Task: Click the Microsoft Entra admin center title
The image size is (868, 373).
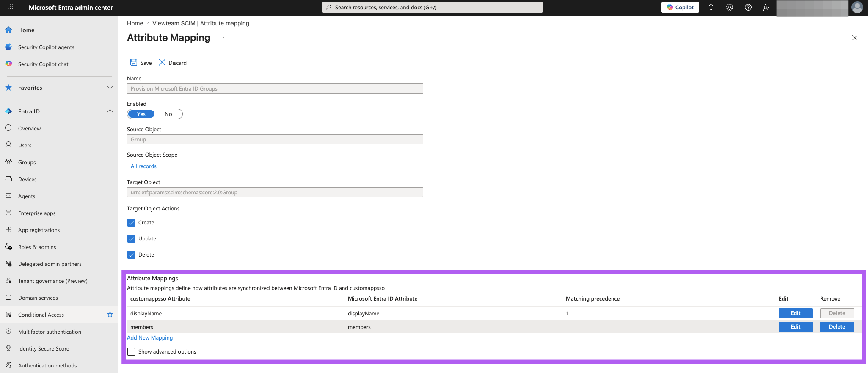Action: (x=71, y=7)
